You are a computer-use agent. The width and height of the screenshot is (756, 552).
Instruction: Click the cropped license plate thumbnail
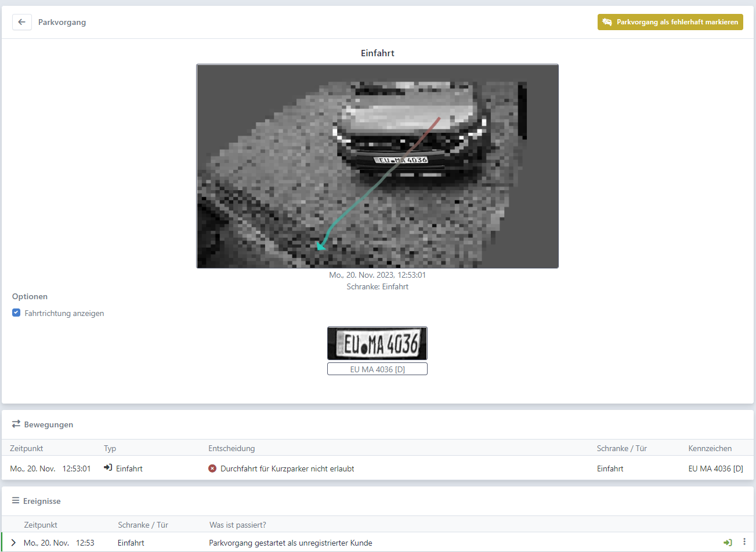coord(377,343)
